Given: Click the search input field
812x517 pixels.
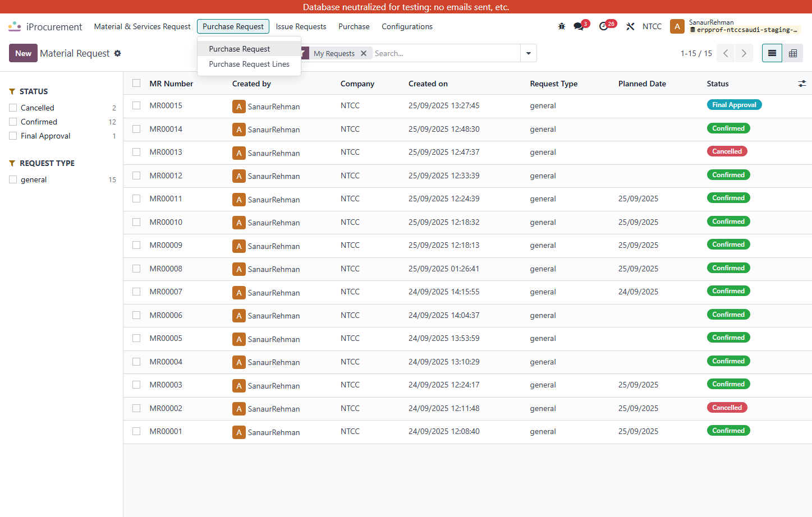Looking at the screenshot, I should click(x=446, y=53).
